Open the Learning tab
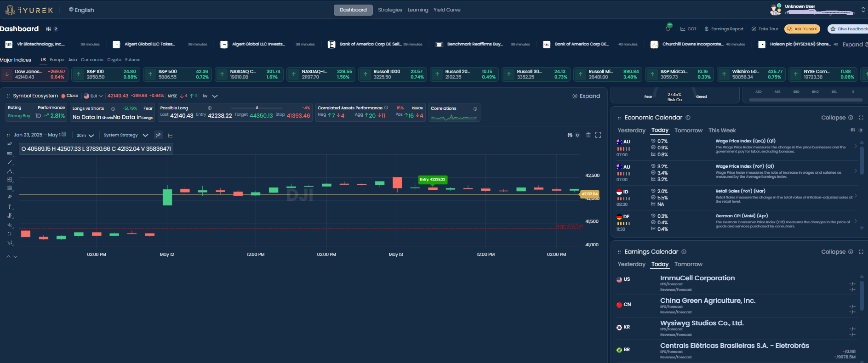868x363 pixels. (417, 10)
